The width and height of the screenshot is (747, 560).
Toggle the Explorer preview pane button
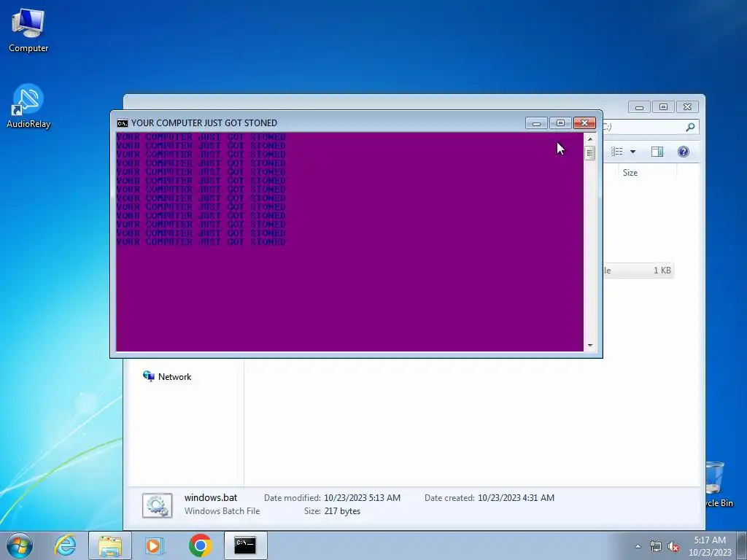(x=657, y=152)
